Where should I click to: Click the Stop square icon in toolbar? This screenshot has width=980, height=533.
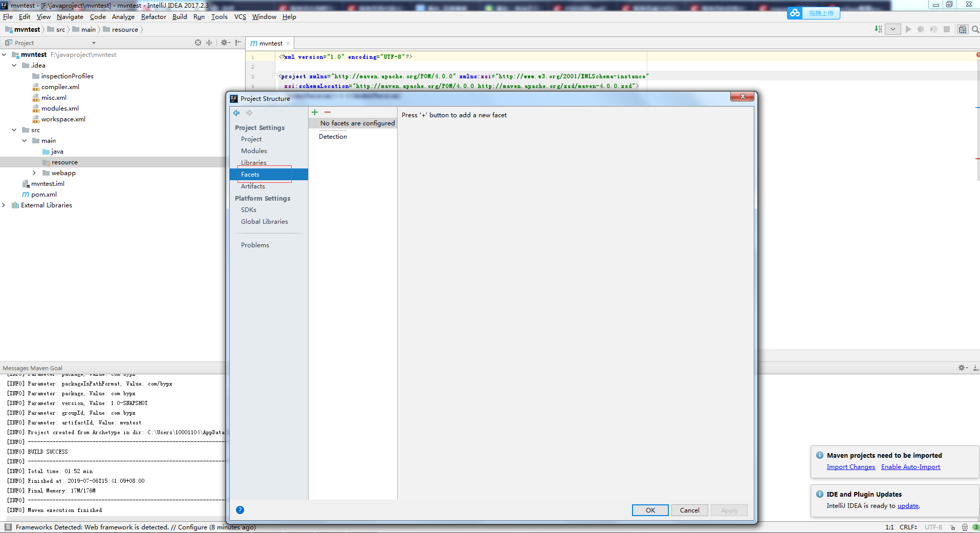[947, 29]
